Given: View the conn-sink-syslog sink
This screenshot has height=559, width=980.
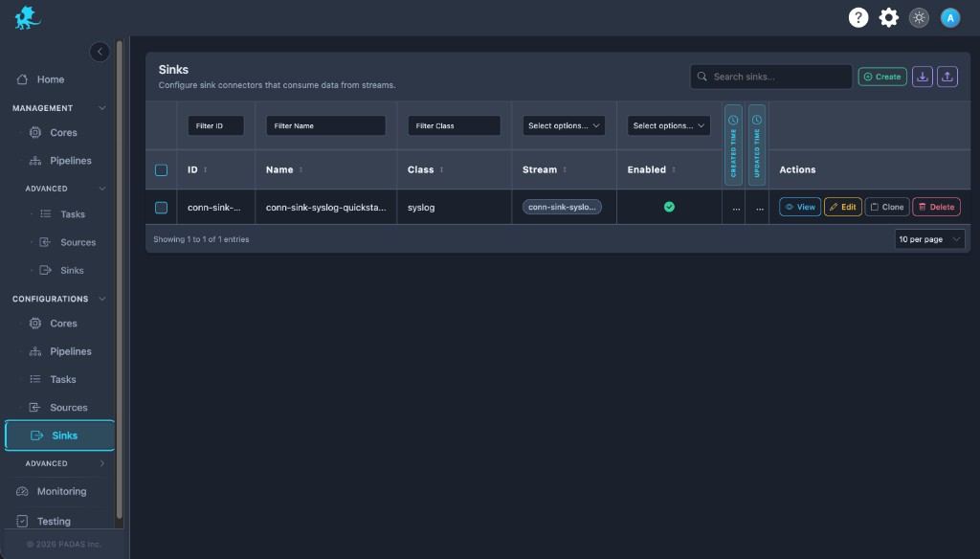Looking at the screenshot, I should [x=799, y=207].
